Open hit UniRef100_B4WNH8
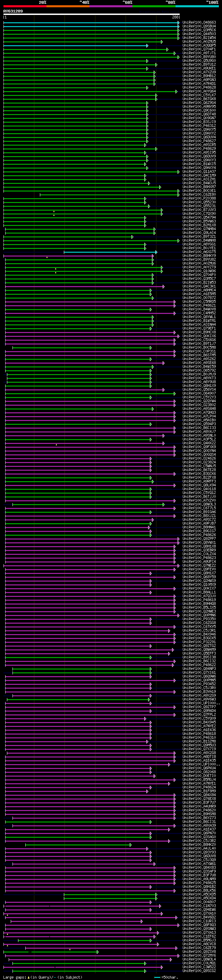This screenshot has height=980, width=222. (x=199, y=241)
